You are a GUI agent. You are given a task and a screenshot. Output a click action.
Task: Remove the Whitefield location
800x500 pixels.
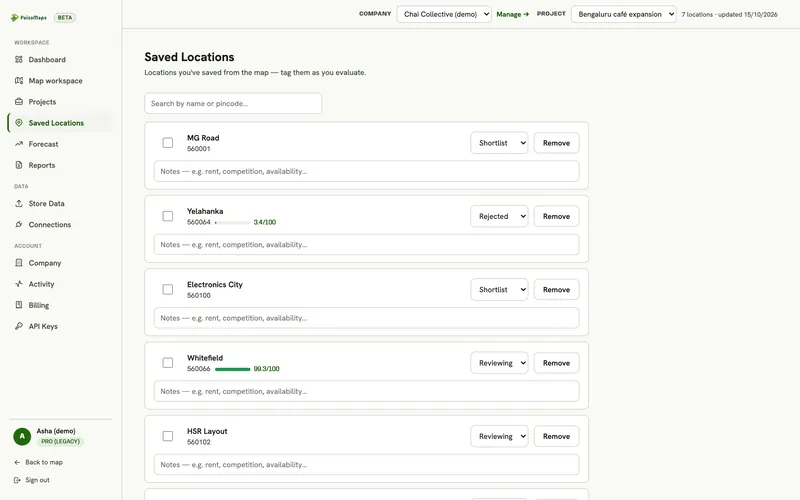click(x=556, y=363)
